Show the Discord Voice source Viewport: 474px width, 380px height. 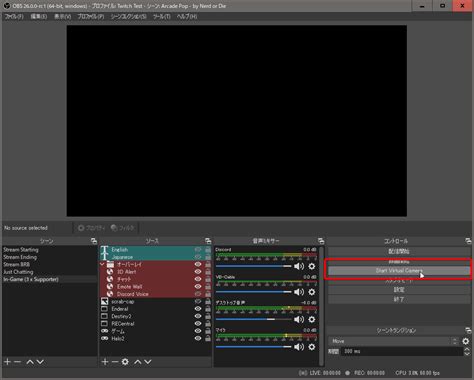coord(198,294)
